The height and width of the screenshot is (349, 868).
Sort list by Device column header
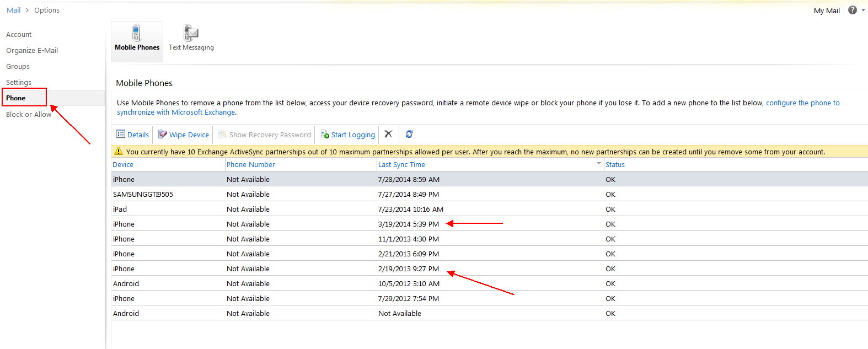[123, 165]
